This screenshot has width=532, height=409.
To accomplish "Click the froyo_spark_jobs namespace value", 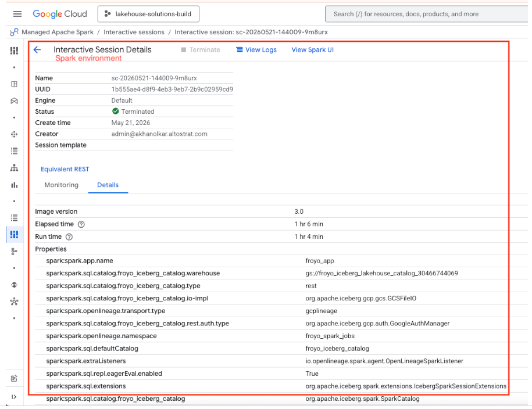I will 330,336.
